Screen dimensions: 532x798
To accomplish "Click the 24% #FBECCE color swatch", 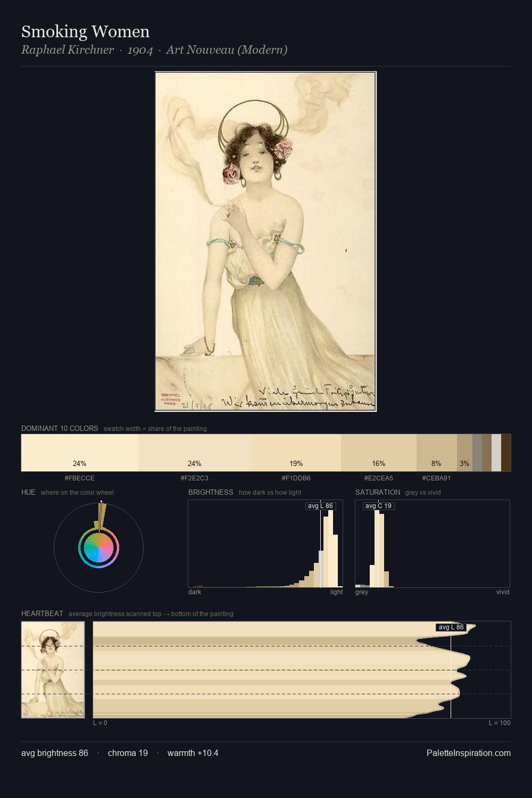I will tap(80, 453).
